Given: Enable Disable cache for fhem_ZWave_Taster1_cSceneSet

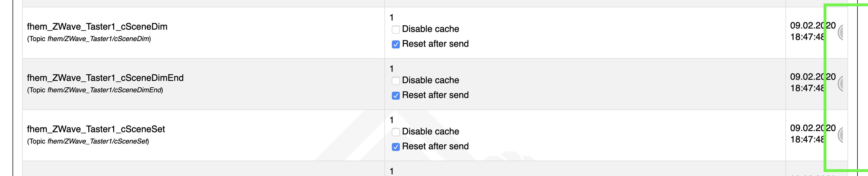Looking at the screenshot, I should (396, 132).
